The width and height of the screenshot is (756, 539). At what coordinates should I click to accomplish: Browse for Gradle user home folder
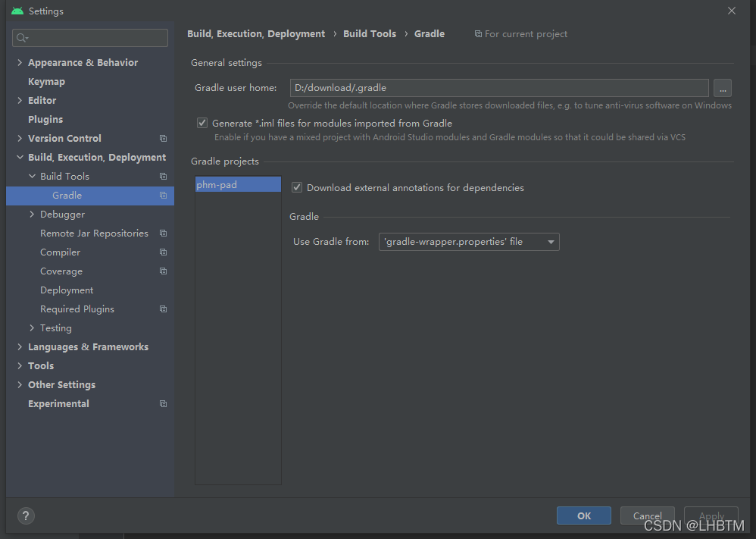[722, 88]
